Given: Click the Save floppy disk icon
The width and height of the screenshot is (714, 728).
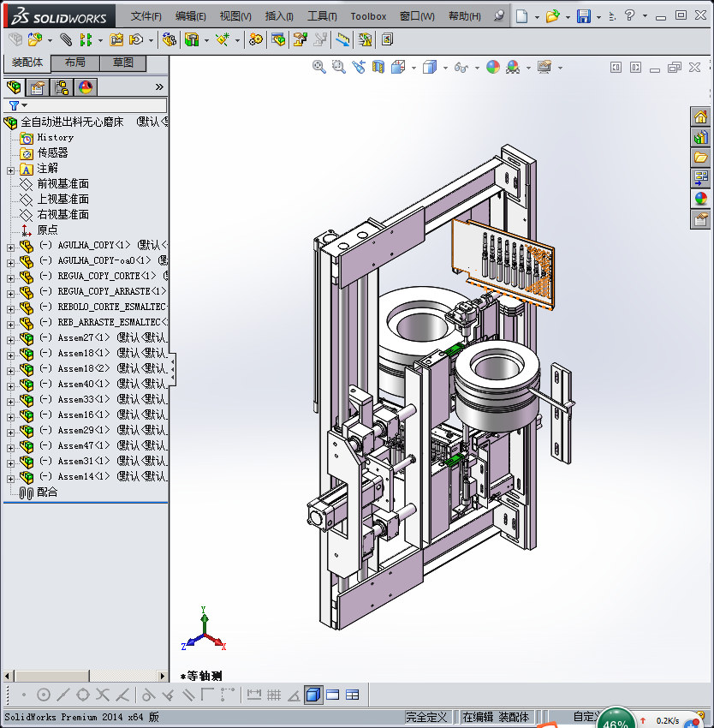Looking at the screenshot, I should (584, 16).
